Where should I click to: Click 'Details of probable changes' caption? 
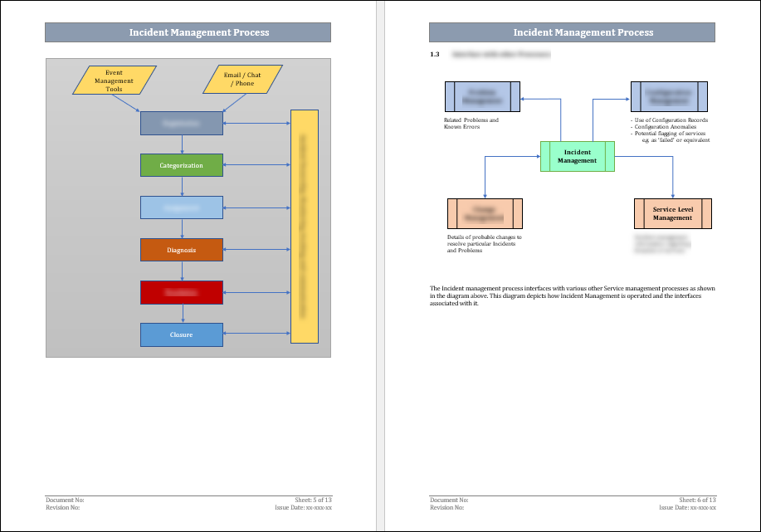tap(484, 244)
